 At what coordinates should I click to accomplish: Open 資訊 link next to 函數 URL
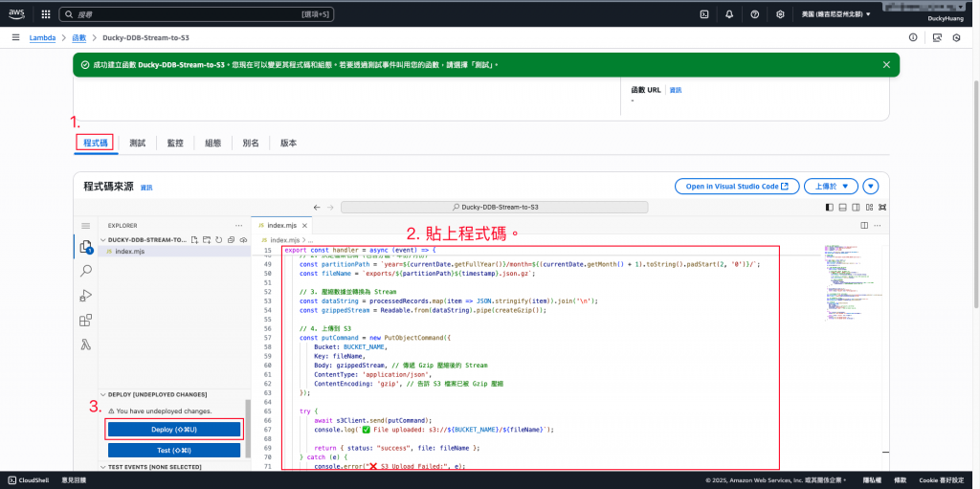tap(676, 90)
